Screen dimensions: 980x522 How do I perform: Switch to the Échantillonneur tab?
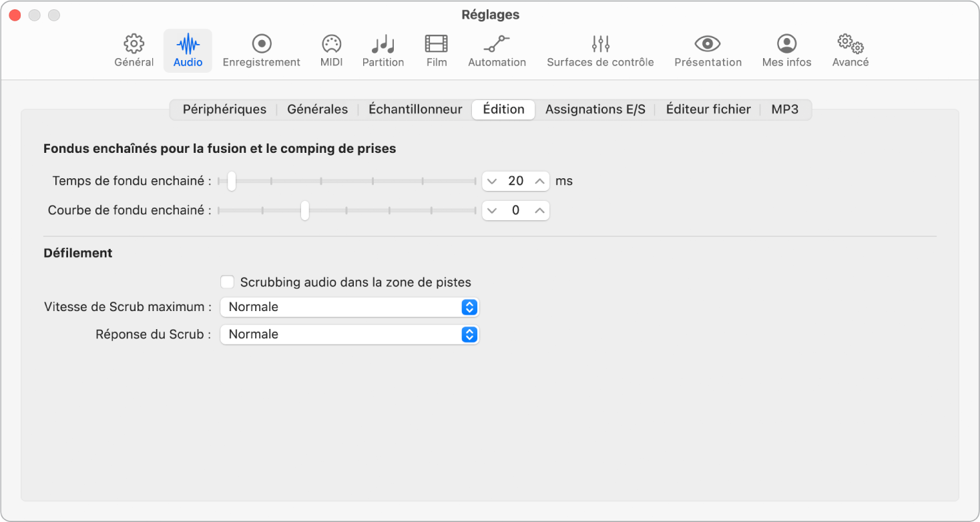pyautogui.click(x=415, y=109)
